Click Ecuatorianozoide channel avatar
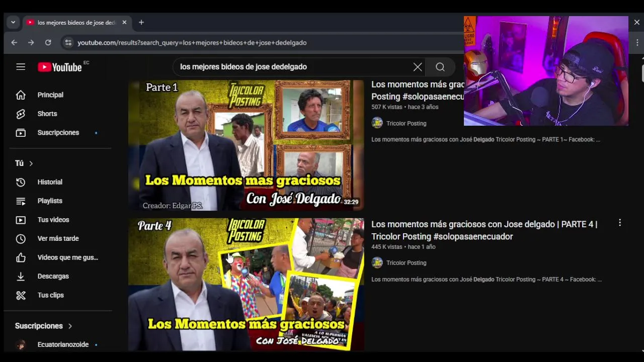 [x=21, y=345]
